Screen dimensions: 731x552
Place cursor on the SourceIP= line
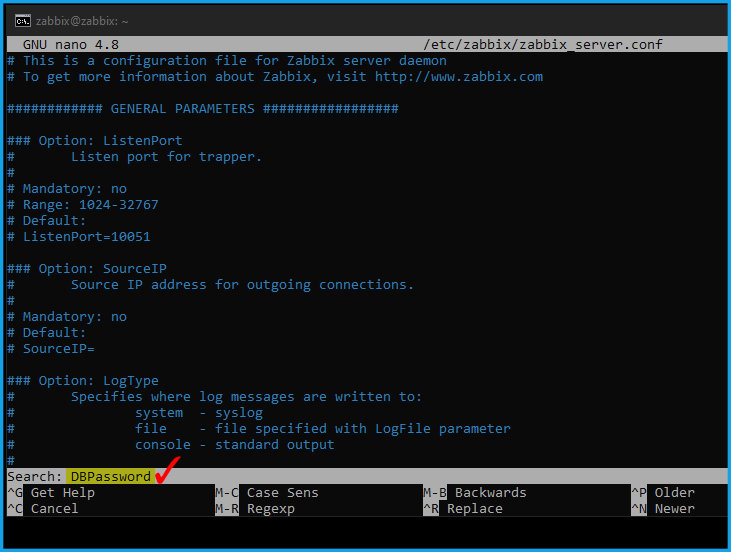pyautogui.click(x=51, y=349)
